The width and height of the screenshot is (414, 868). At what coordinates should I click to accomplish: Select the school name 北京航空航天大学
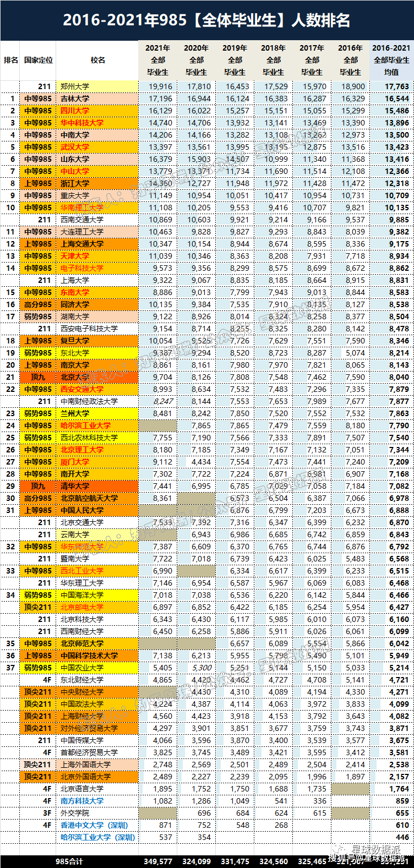[x=89, y=498]
